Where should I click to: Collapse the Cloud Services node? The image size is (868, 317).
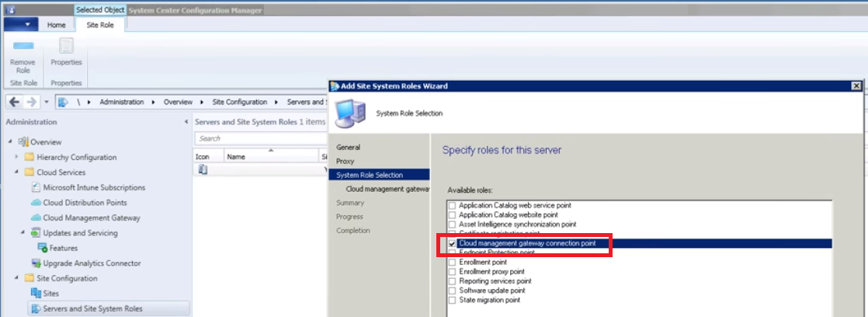pos(17,172)
